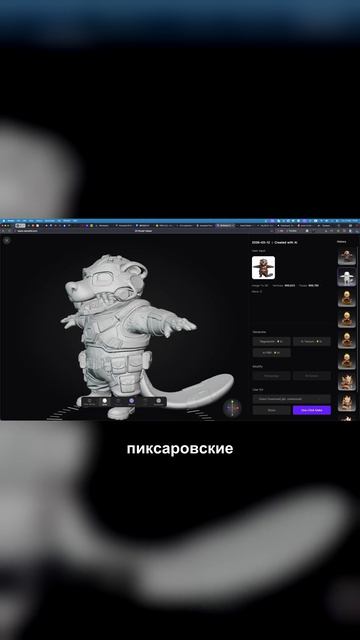360x640 pixels.
Task: Click the dark Share button beside the purple button
Action: coord(271,410)
